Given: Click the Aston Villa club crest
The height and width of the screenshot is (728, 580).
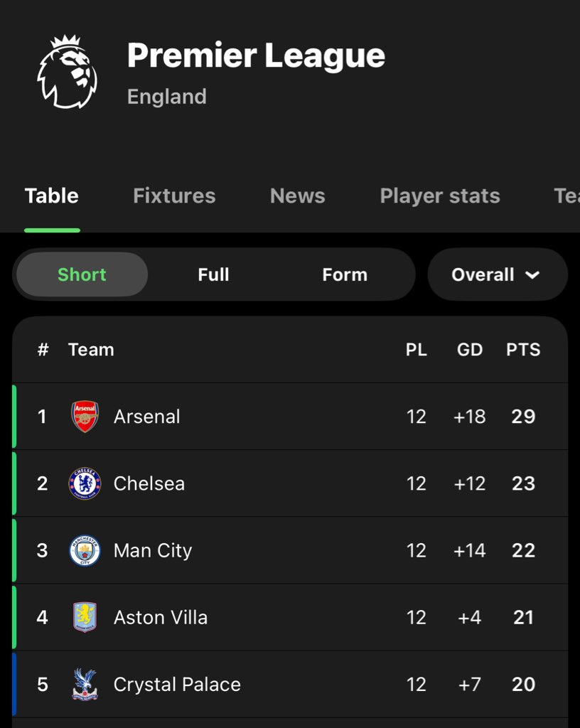Looking at the screenshot, I should point(85,617).
